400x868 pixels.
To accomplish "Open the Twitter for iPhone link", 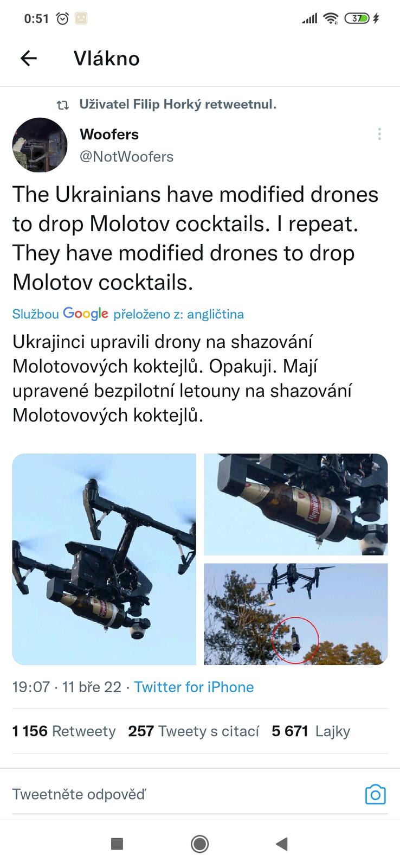I will tap(194, 687).
